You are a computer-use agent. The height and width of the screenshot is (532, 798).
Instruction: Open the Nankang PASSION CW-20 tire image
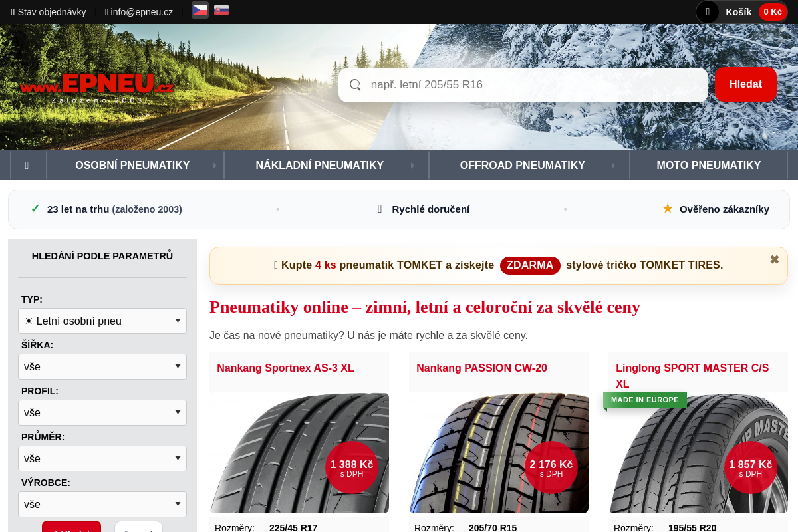pos(499,453)
